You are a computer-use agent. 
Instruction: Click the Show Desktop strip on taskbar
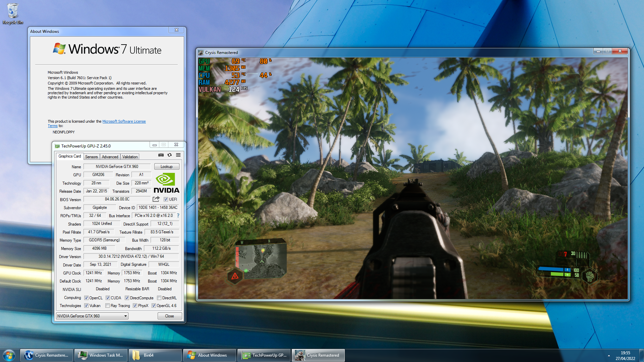[x=641, y=356]
